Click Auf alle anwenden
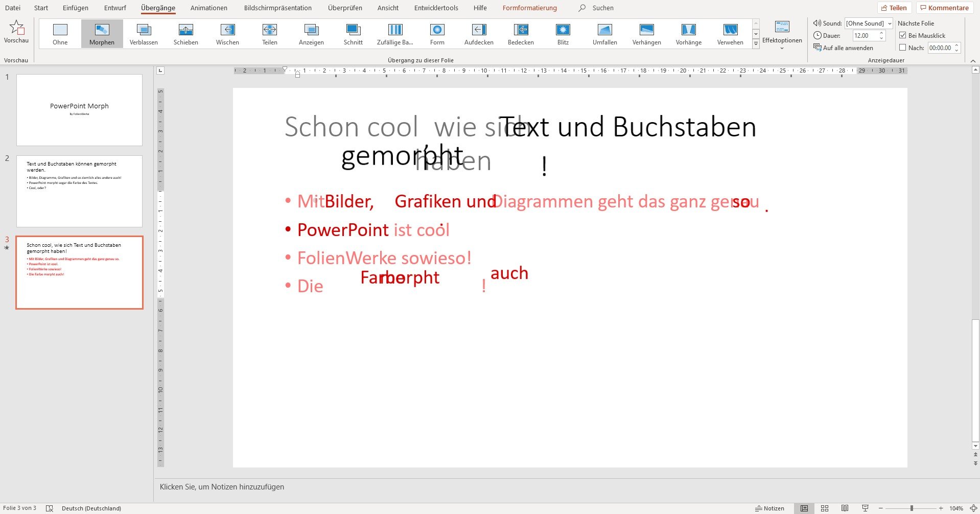980x514 pixels. coord(844,48)
